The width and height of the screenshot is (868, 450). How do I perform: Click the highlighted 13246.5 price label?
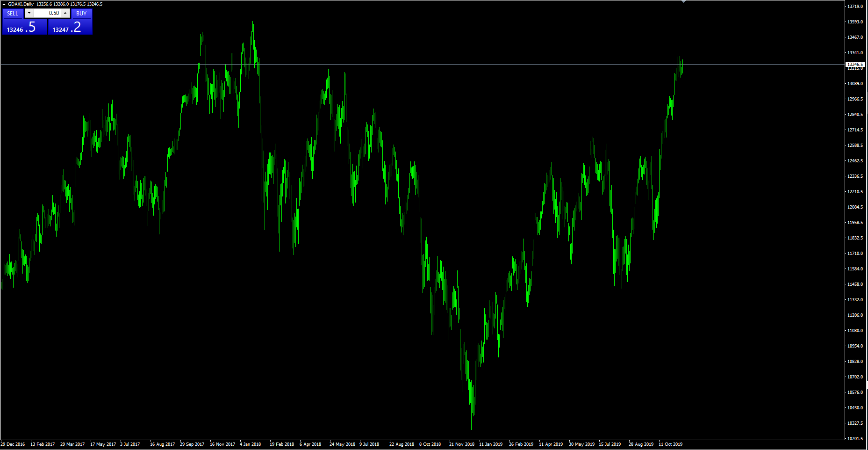[x=855, y=64]
